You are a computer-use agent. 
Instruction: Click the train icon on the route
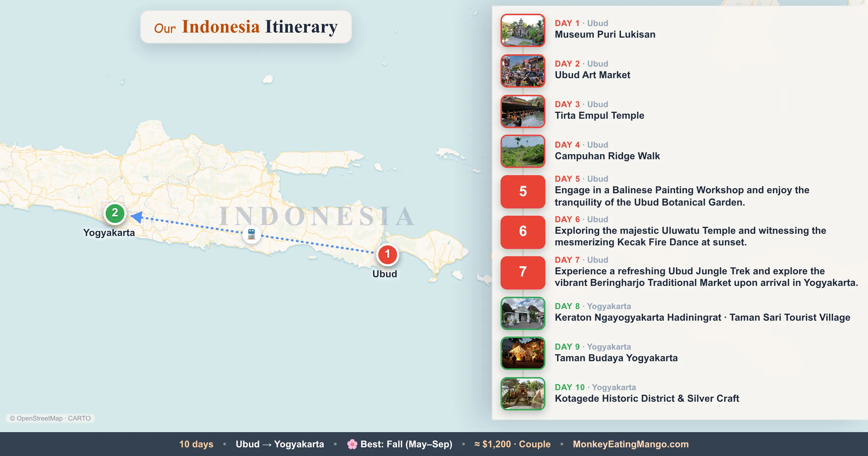[251, 234]
